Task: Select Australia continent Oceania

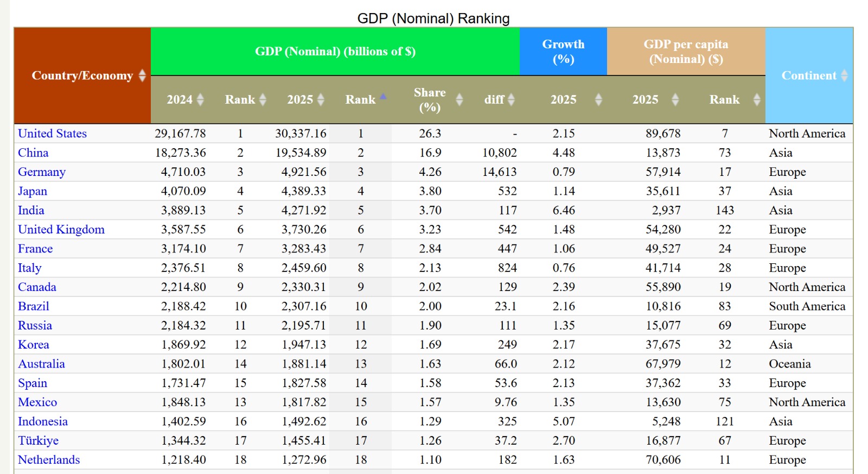Action: [x=789, y=364]
